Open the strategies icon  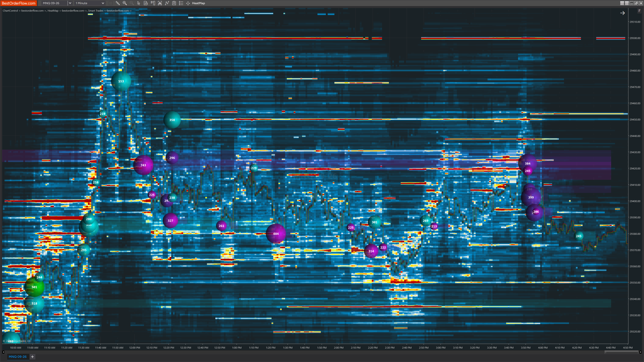pyautogui.click(x=174, y=3)
